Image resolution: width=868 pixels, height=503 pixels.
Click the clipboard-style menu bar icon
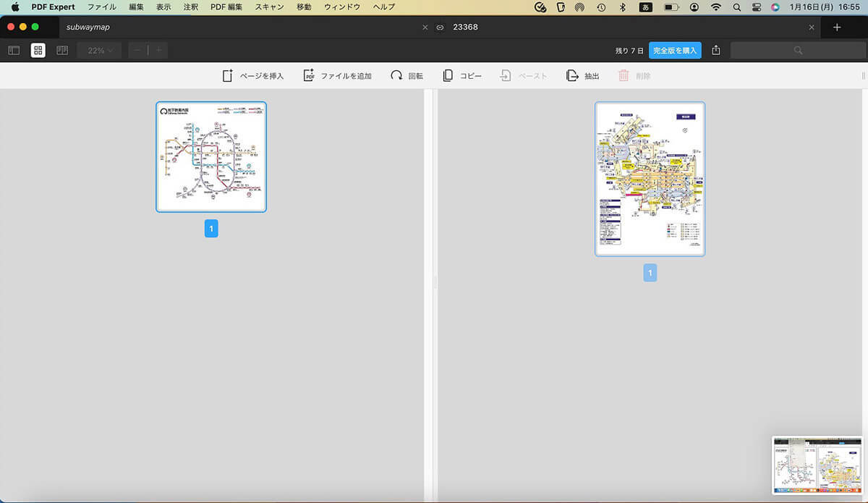click(561, 7)
